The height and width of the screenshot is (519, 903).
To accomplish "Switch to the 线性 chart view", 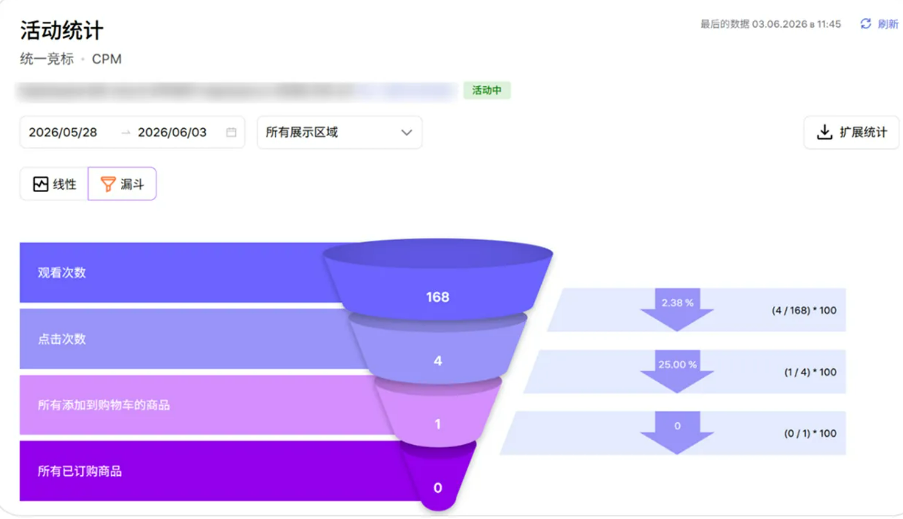I will pyautogui.click(x=54, y=184).
